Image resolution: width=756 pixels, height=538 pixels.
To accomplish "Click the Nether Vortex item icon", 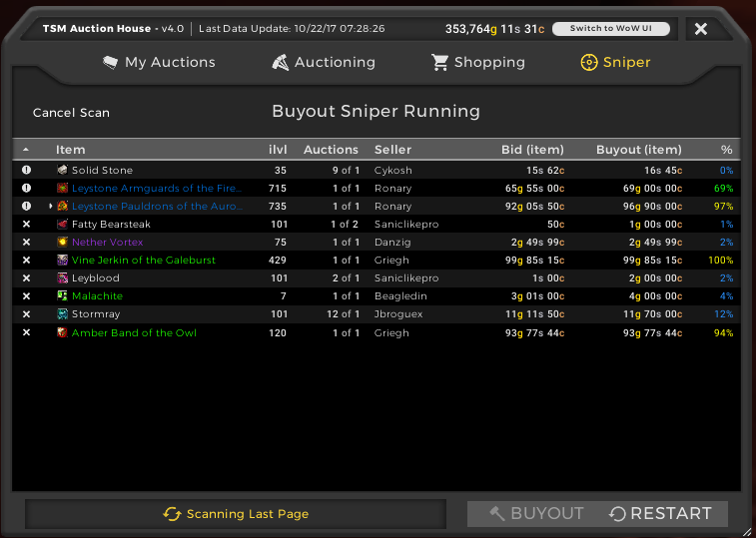I will click(x=62, y=242).
